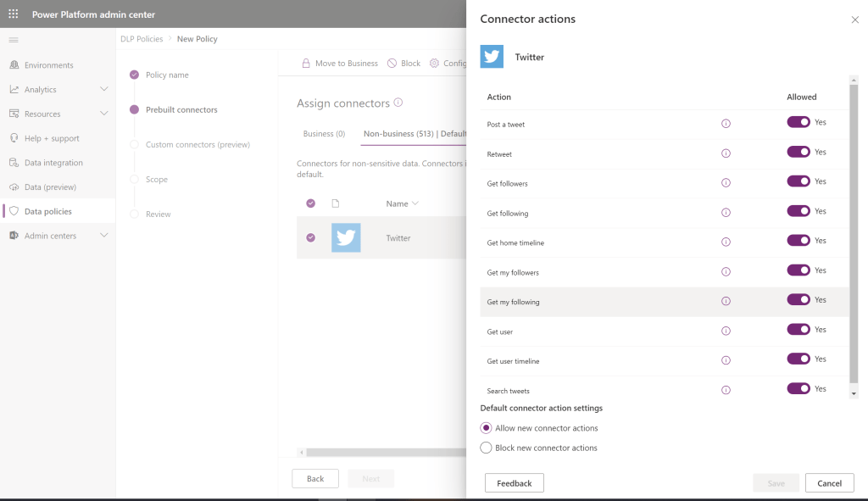Disable the Get home timeline action

[798, 241]
